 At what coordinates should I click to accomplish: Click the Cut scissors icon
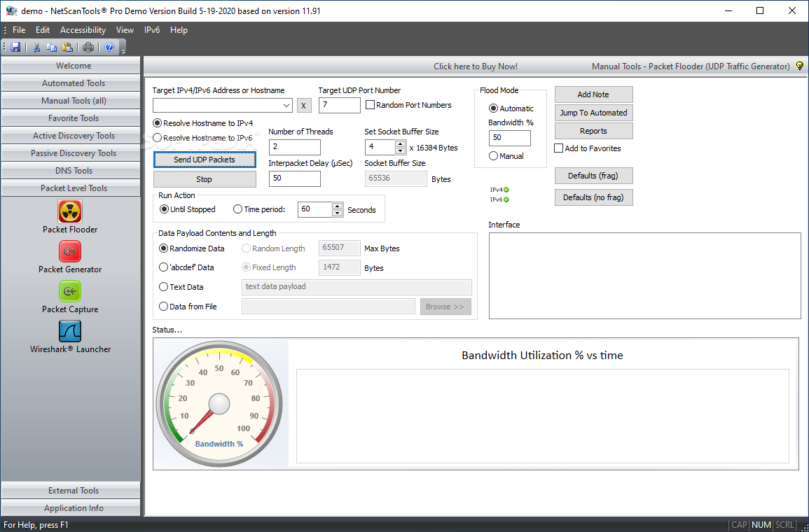[x=36, y=47]
